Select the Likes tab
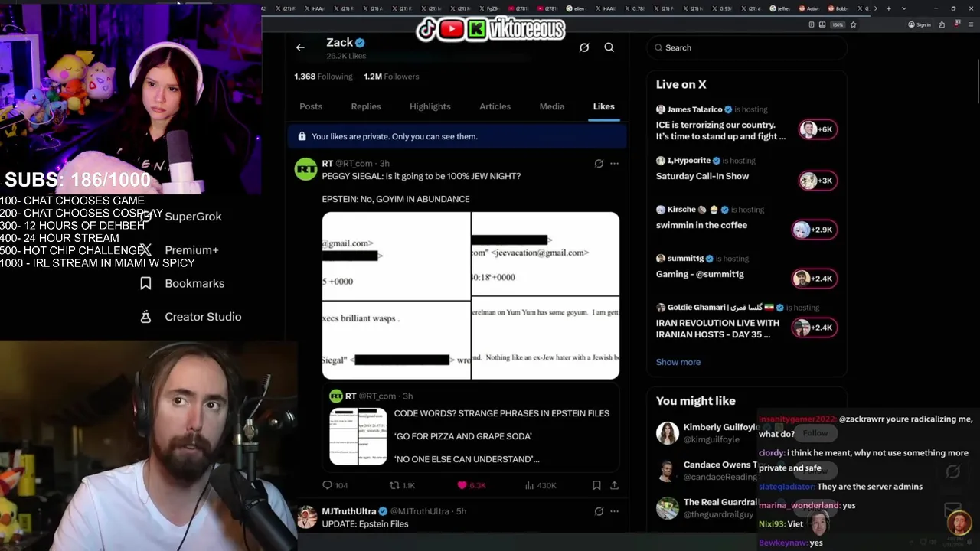 point(604,106)
